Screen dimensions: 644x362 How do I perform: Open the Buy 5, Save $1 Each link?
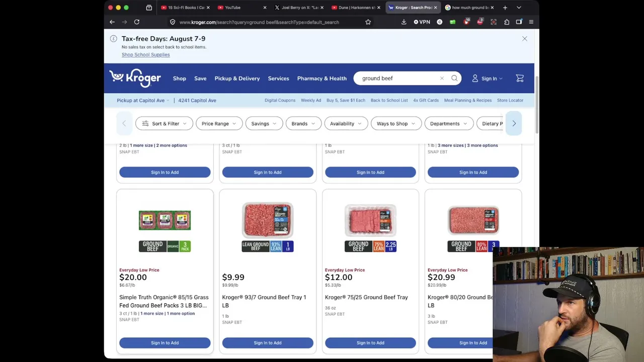(x=346, y=101)
